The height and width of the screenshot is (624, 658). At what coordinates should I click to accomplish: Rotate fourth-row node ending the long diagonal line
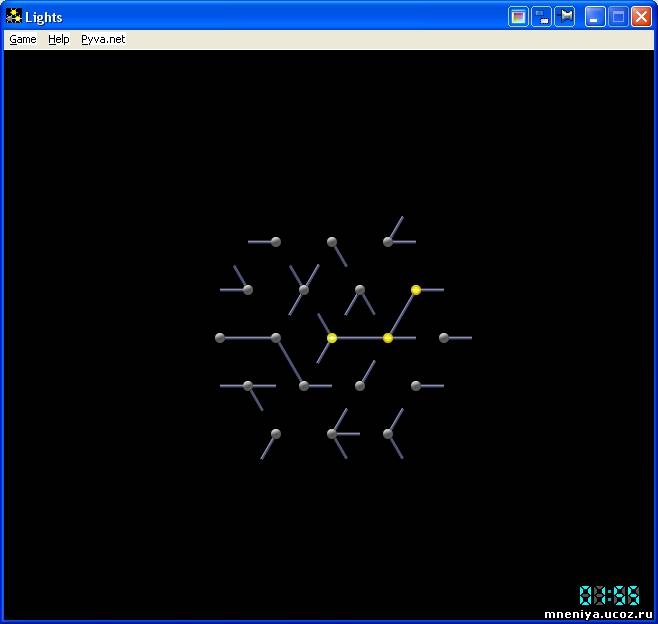(304, 386)
